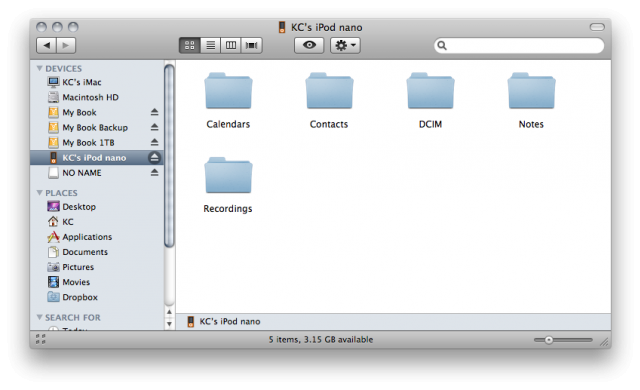Click the toolbar hide pill button
640x390 pixels.
coord(597,27)
